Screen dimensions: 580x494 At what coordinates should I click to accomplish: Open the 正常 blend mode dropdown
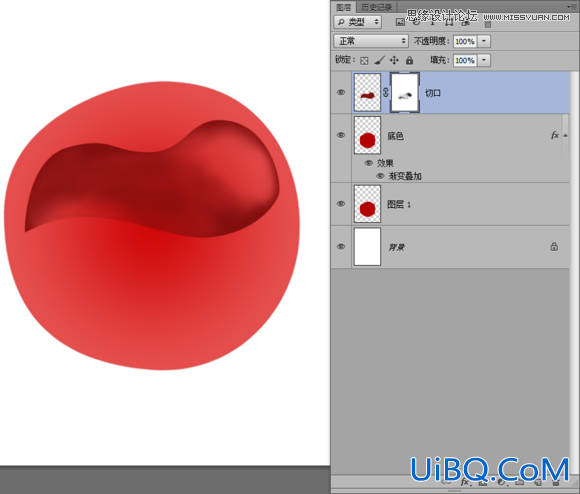coord(371,41)
